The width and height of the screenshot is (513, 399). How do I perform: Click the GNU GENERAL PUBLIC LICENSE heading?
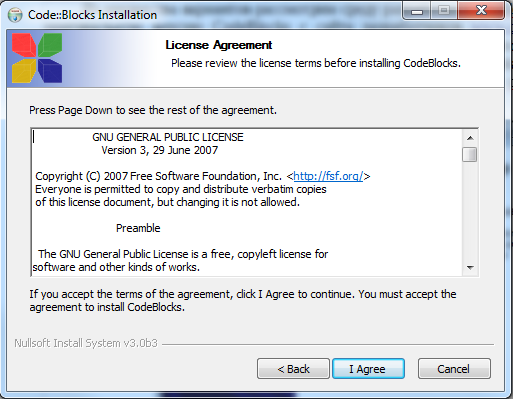pos(168,137)
